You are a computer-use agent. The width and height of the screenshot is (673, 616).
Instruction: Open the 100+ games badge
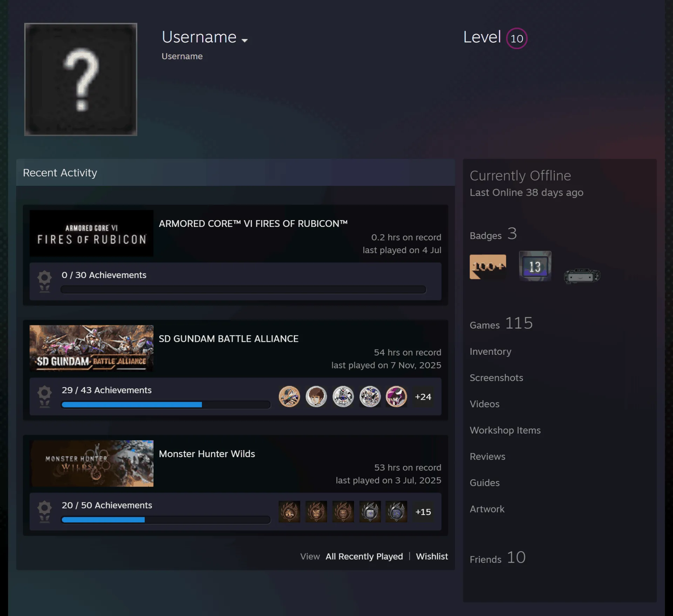488,267
